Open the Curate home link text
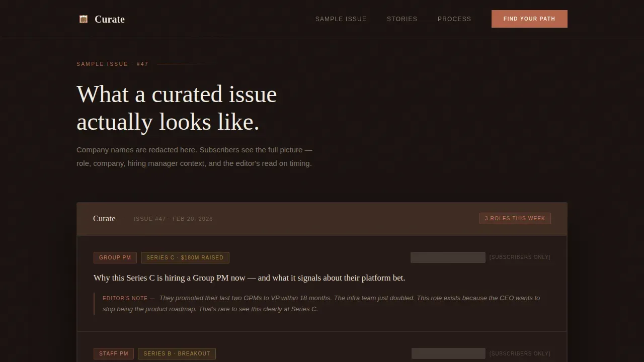The width and height of the screenshot is (644, 362). (x=110, y=19)
